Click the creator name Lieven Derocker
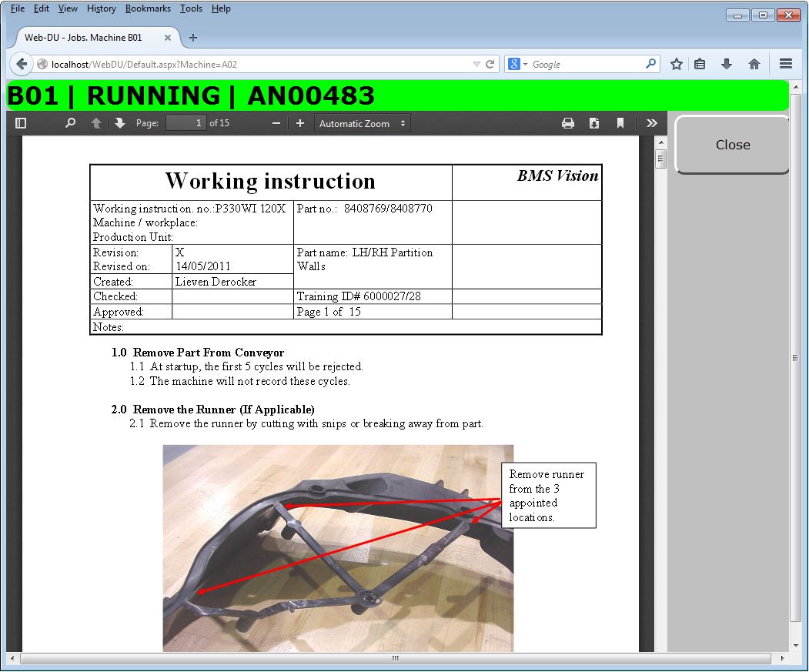This screenshot has width=809, height=672. pyautogui.click(x=216, y=282)
